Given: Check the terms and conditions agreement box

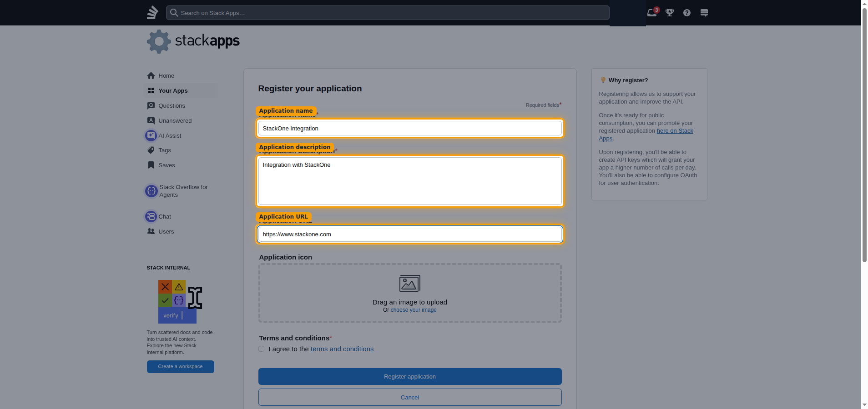Looking at the screenshot, I should click(x=262, y=349).
